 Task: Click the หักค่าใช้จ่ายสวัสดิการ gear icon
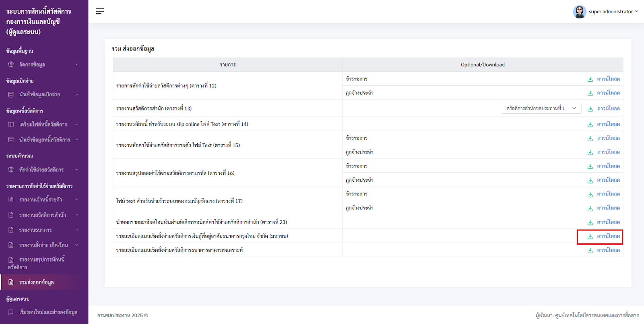[x=11, y=170]
